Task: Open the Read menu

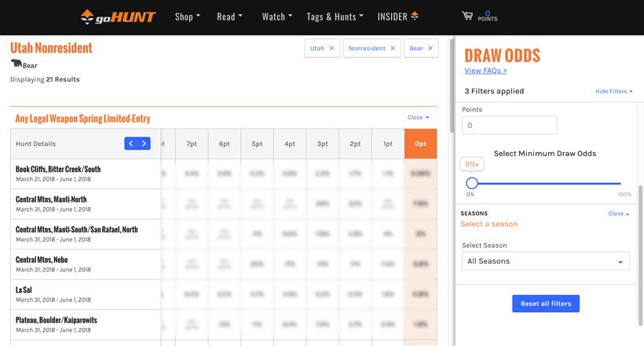Action: coord(229,16)
